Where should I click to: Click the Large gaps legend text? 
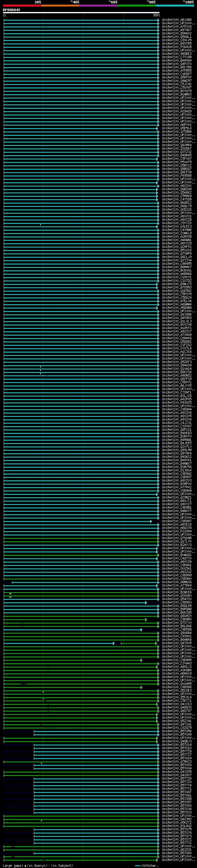(38, 866)
